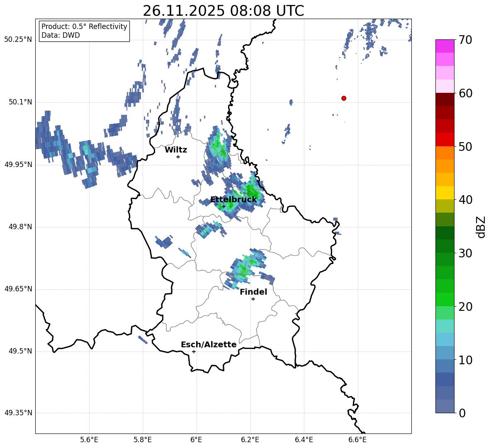Click the Findel city label
Image resolution: width=491 pixels, height=448 pixels.
[x=253, y=292]
